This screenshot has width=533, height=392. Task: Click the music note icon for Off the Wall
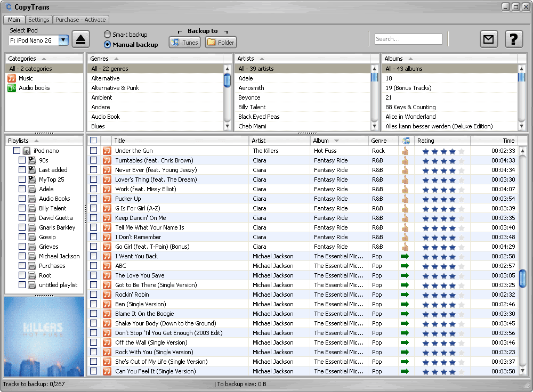(x=107, y=343)
